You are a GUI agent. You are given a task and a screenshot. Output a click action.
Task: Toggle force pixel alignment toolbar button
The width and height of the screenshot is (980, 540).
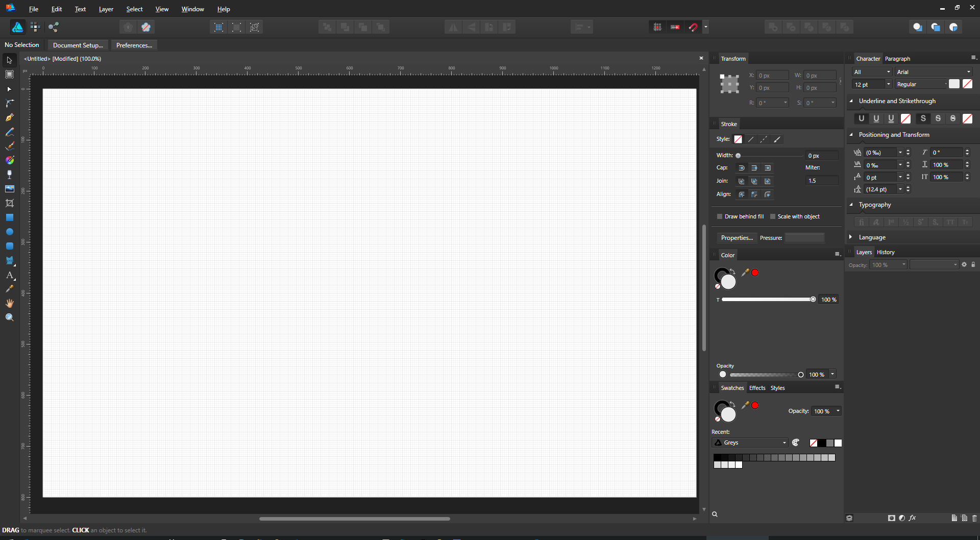(x=675, y=27)
